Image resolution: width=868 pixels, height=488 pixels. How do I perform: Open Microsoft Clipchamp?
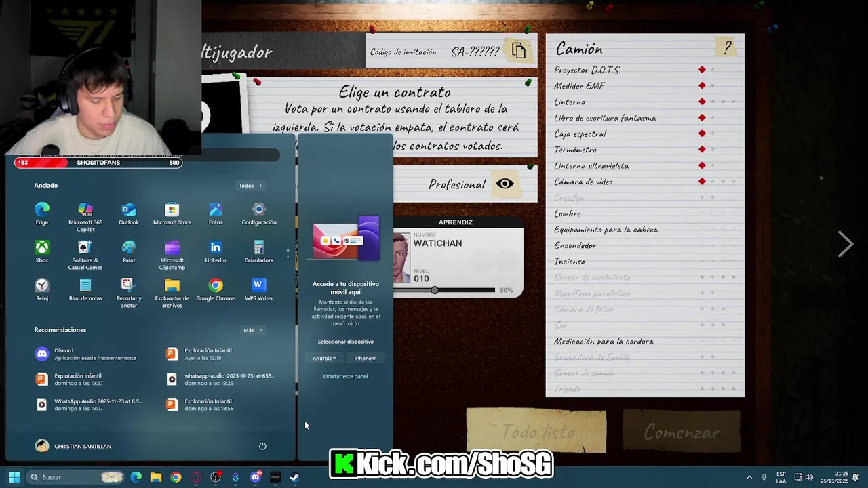click(x=172, y=255)
